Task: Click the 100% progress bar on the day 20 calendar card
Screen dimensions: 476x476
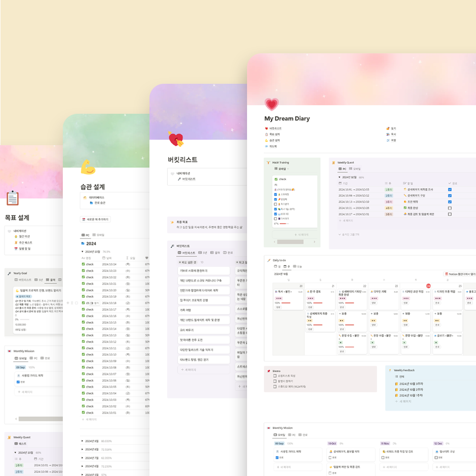Action: 286,303
